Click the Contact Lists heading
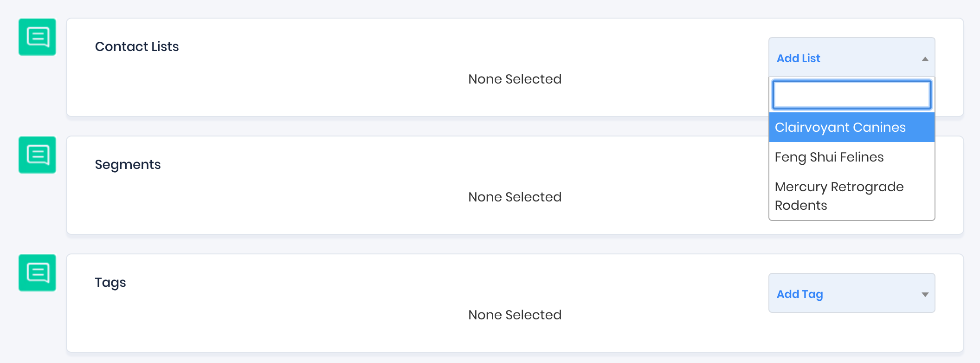 click(137, 47)
